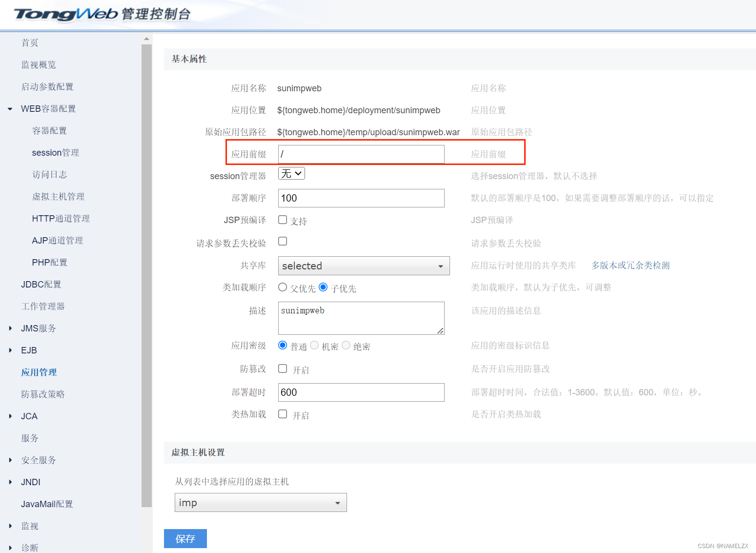
Task: Open the session管理器 dropdown
Action: tap(291, 173)
